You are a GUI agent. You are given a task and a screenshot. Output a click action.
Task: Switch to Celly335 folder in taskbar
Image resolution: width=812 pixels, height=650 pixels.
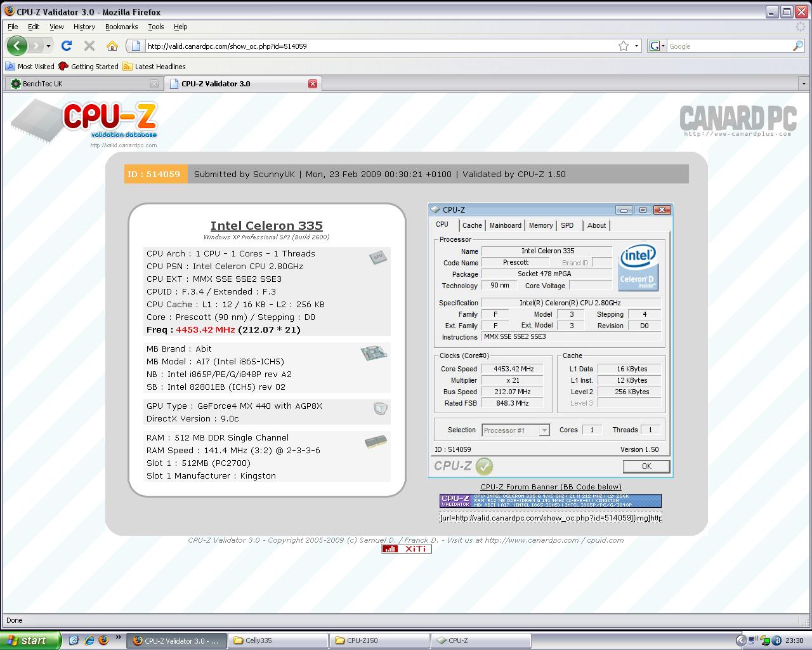tap(278, 640)
